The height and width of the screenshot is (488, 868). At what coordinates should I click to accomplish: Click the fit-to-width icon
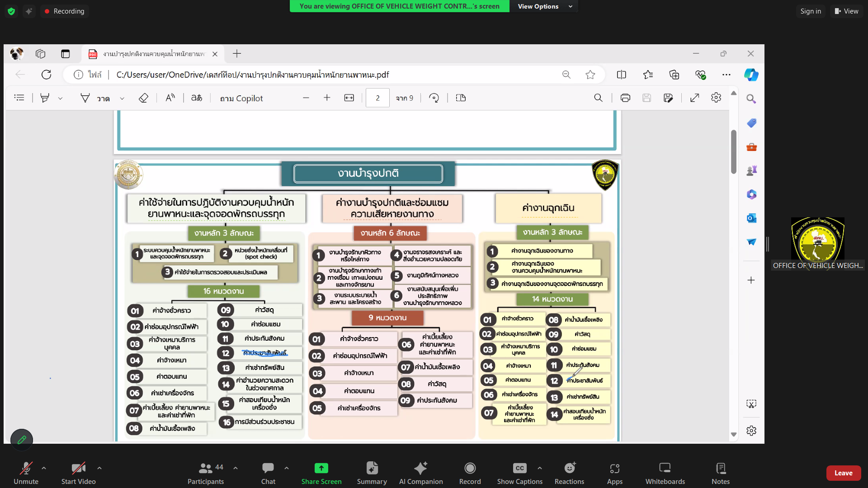[x=349, y=98]
